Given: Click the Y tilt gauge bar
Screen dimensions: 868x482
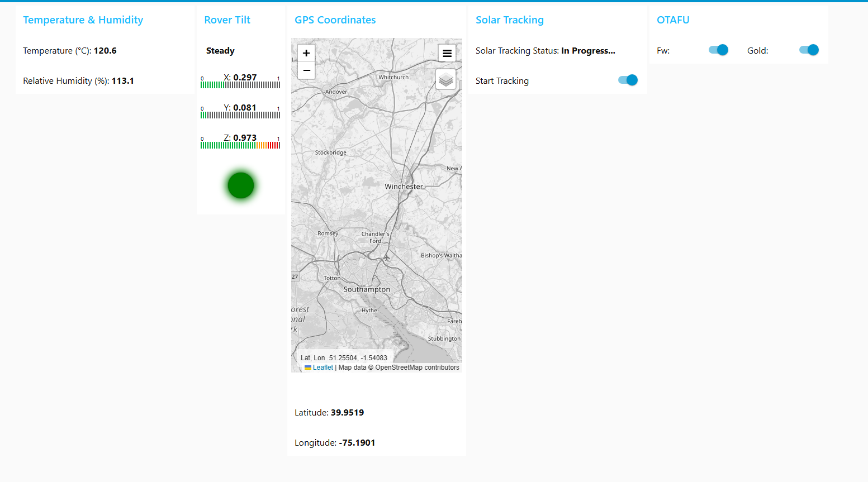Looking at the screenshot, I should pos(240,115).
